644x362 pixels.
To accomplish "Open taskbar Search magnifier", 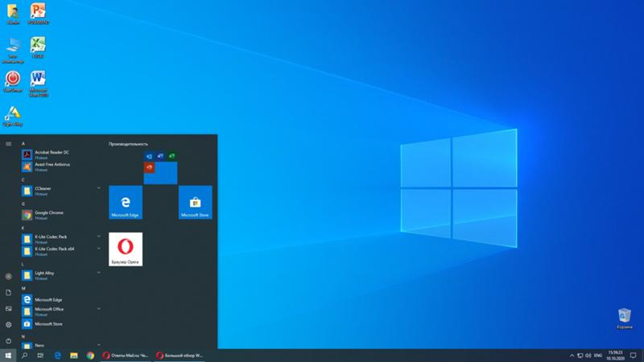I will (25, 356).
